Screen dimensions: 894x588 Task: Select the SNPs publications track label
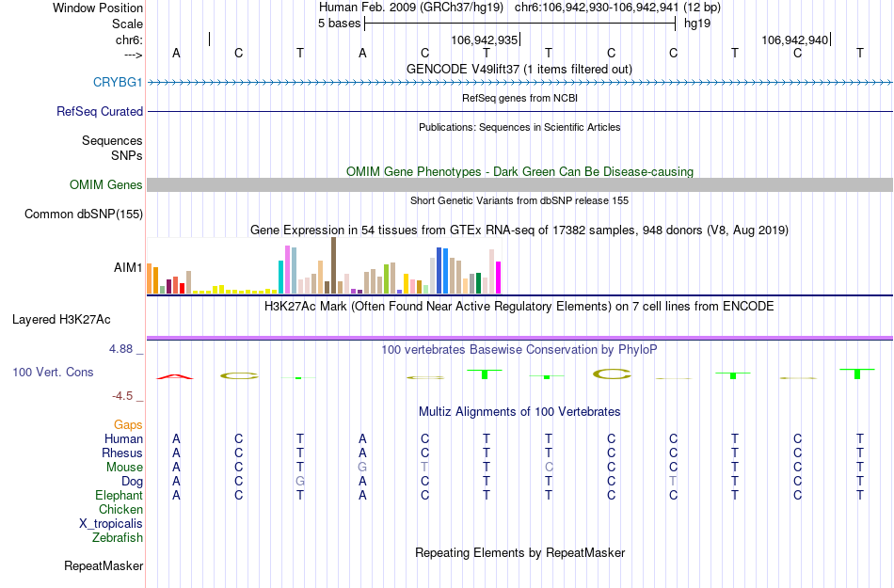click(127, 155)
